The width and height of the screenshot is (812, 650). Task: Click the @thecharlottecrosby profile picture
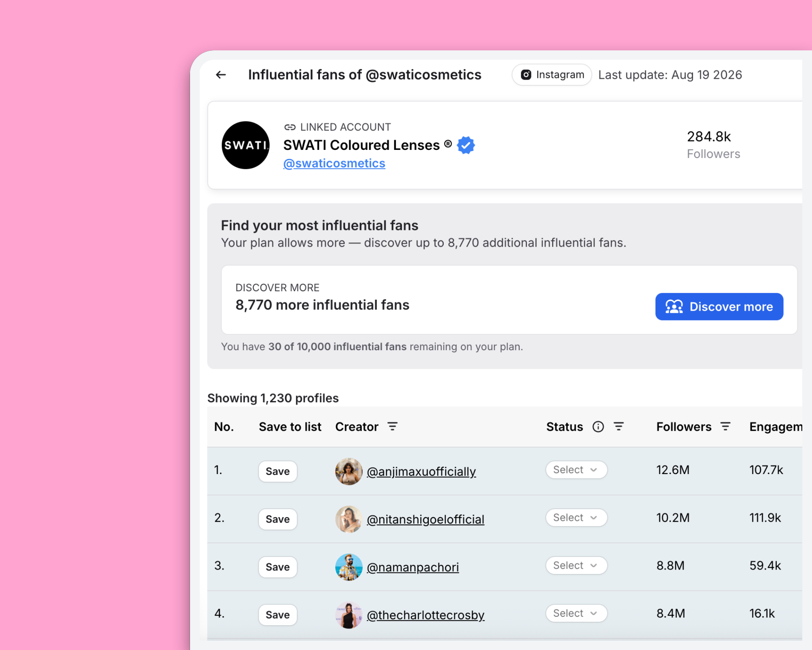[349, 615]
